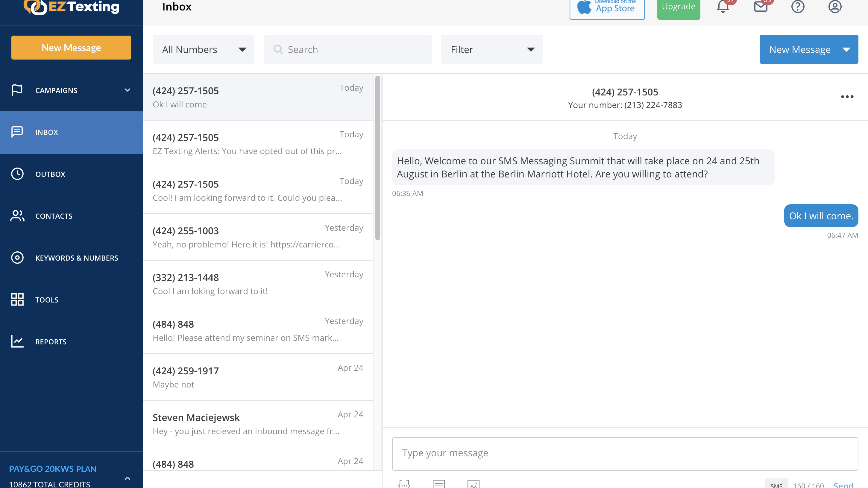Screen dimensions: 868x488
Task: Open the account profile icon
Action: pos(835,7)
